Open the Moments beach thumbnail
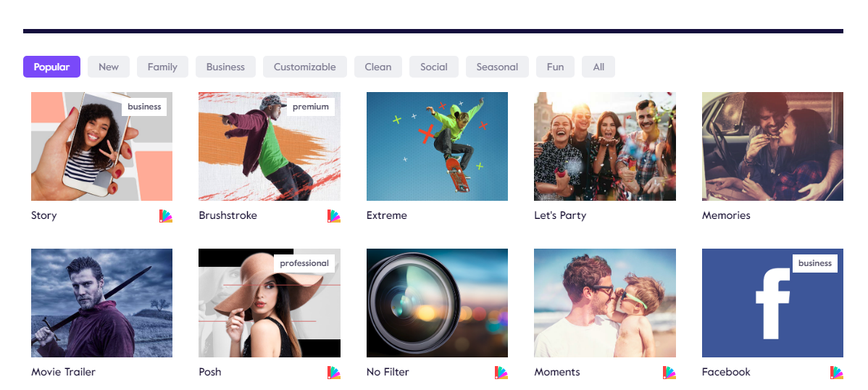Viewport: 868px width, 390px height. (605, 303)
